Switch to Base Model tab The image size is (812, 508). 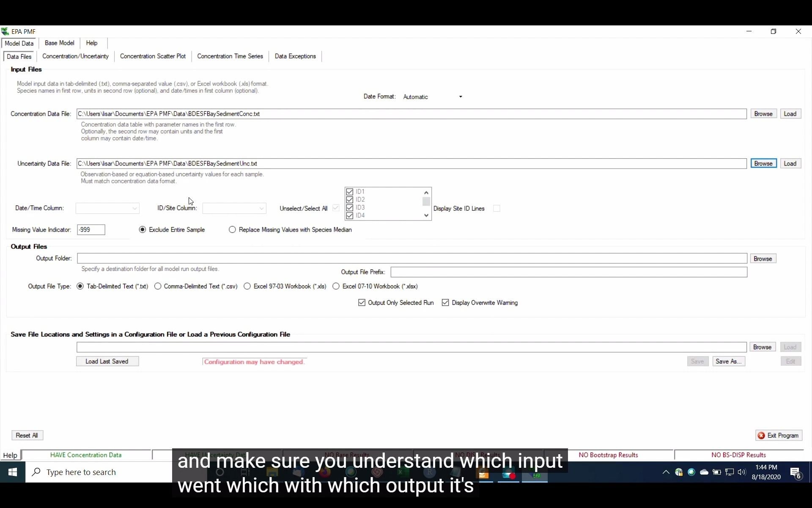[x=58, y=43]
